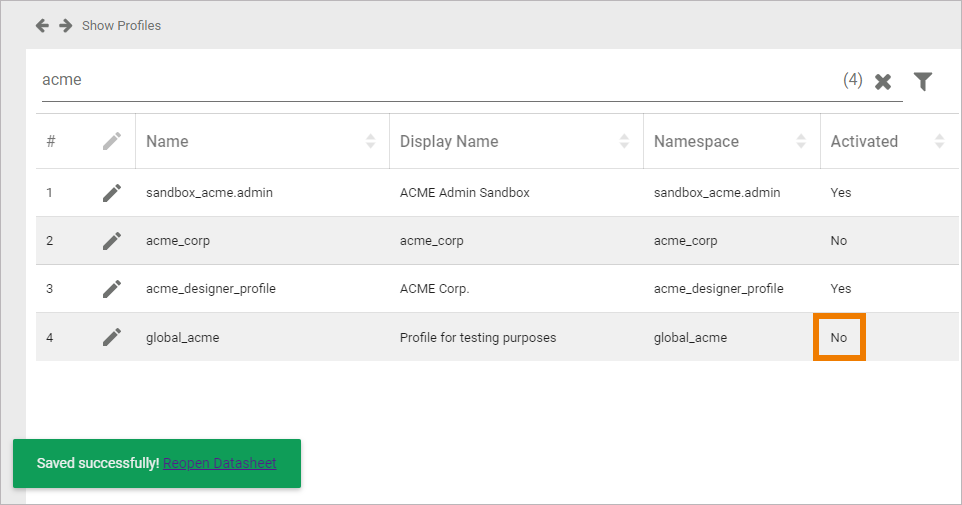Edit the acme_corp profile pencil icon
Screen dimensions: 962x505
point(112,241)
